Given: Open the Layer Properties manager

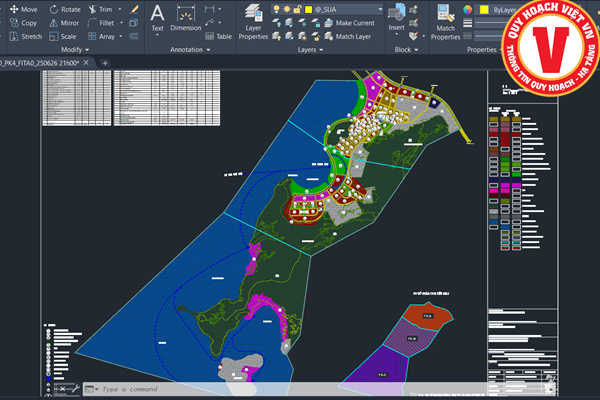Looking at the screenshot, I should pos(254,22).
